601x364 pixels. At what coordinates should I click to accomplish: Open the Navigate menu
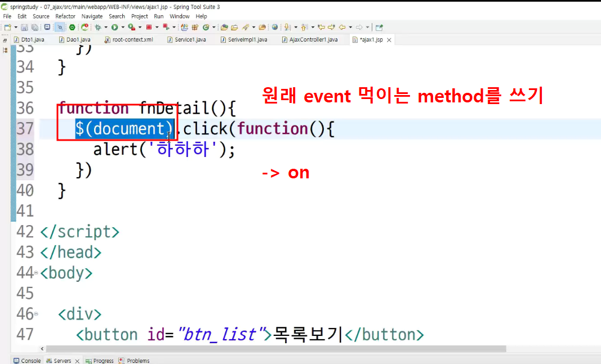point(92,16)
